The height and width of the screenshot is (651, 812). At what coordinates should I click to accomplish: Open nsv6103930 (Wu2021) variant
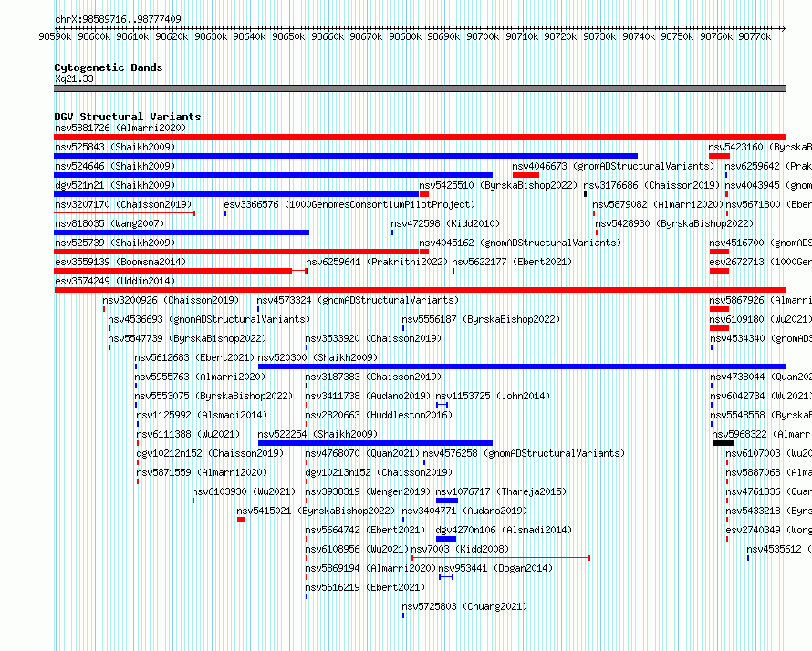244,491
